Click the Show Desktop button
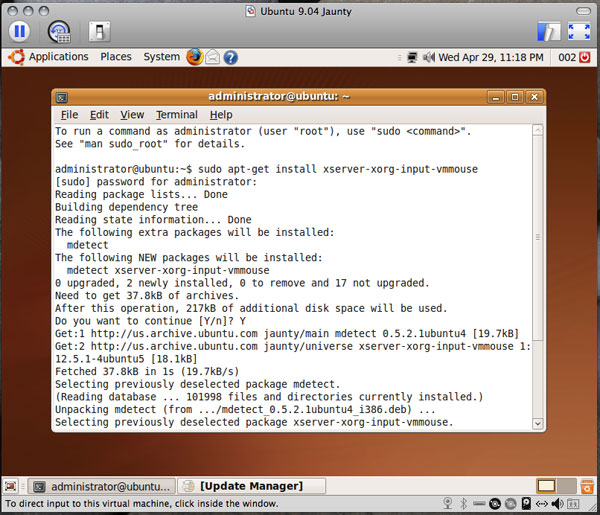 coord(11,486)
